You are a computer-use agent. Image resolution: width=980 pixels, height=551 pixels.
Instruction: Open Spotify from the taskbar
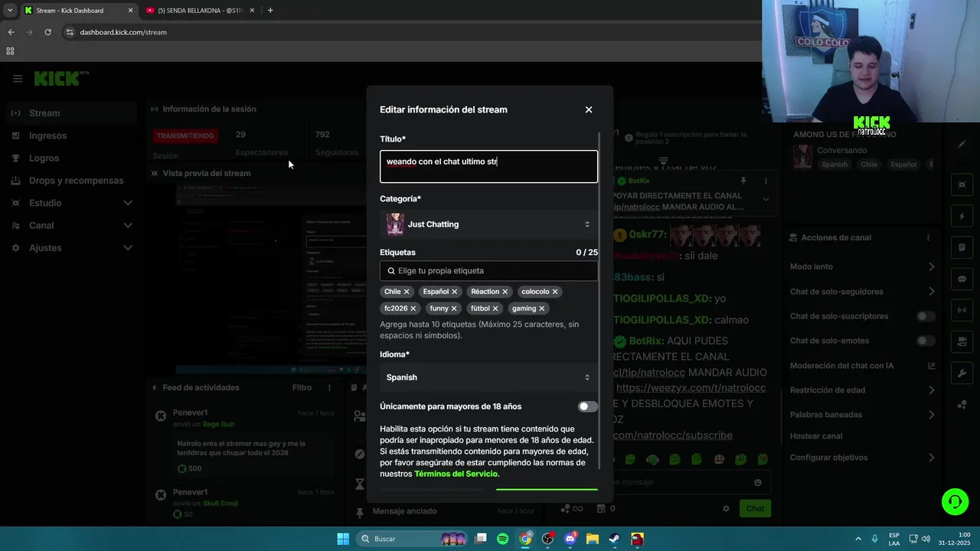(x=503, y=539)
